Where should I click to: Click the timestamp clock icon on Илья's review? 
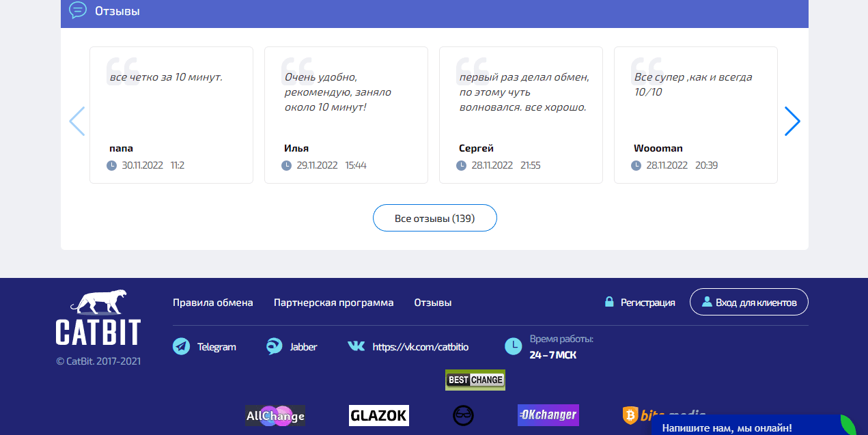click(x=286, y=165)
